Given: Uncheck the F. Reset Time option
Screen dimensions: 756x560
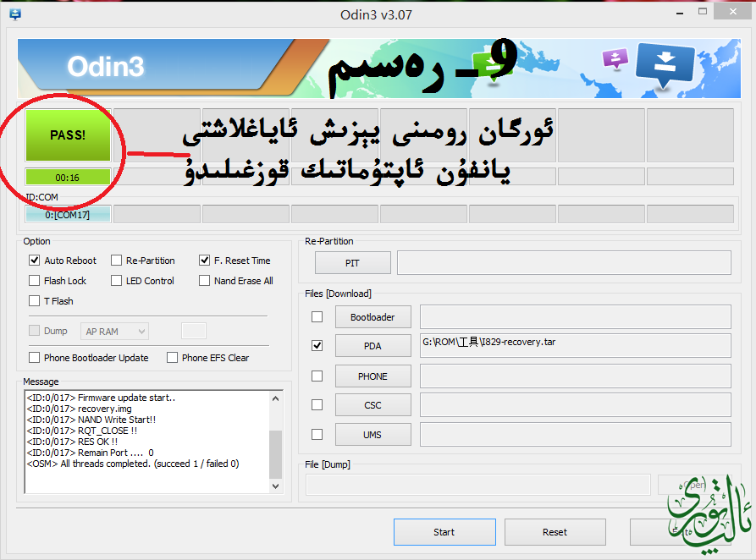Looking at the screenshot, I should (x=204, y=261).
